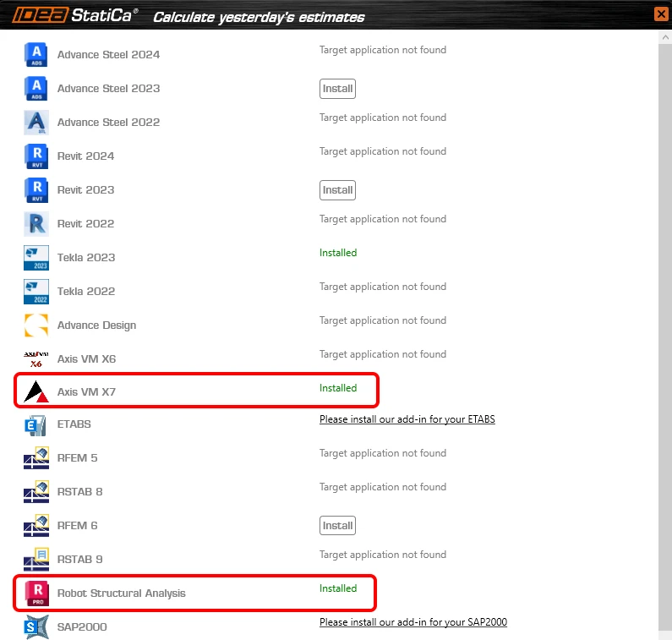Click the Advance Design icon
672x640 pixels.
36,325
